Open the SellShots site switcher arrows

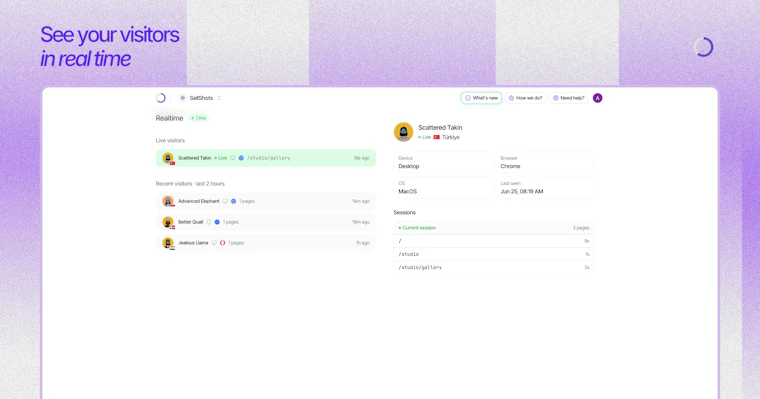coord(219,98)
